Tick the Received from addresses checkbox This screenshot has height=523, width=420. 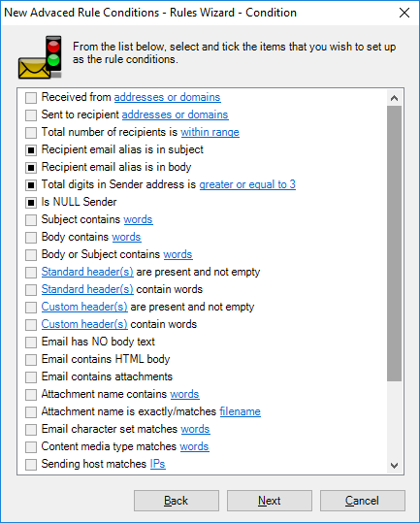(x=31, y=98)
